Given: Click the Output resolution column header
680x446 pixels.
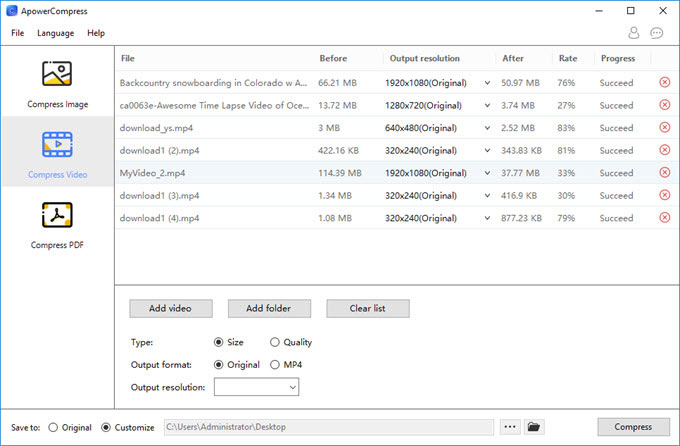Looking at the screenshot, I should click(425, 59).
